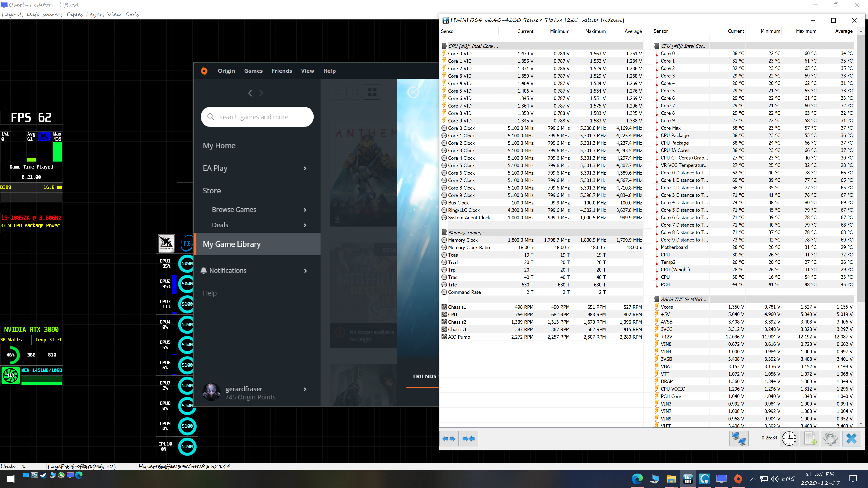Open the Games menu in Origin
The width and height of the screenshot is (868, 488).
pyautogui.click(x=253, y=71)
